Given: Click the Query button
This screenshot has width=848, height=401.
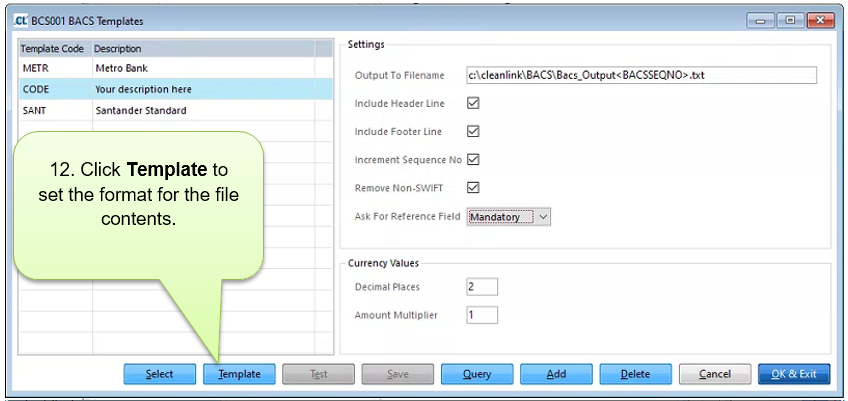Looking at the screenshot, I should pos(477,374).
